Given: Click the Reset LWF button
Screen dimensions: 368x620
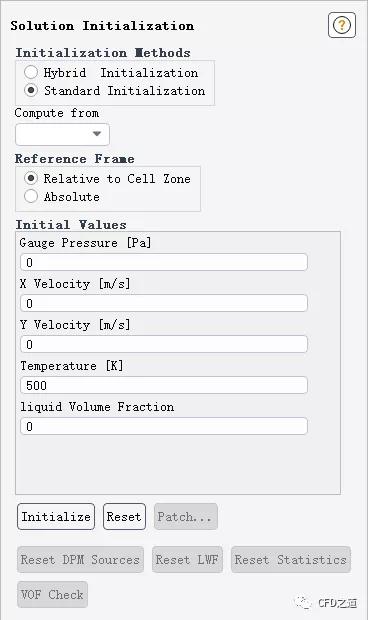Looking at the screenshot, I should (x=187, y=560).
